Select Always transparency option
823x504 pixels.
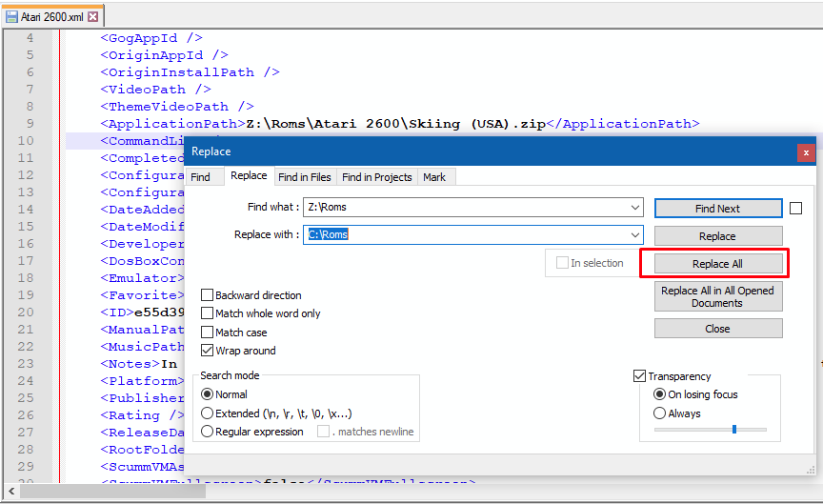(659, 413)
